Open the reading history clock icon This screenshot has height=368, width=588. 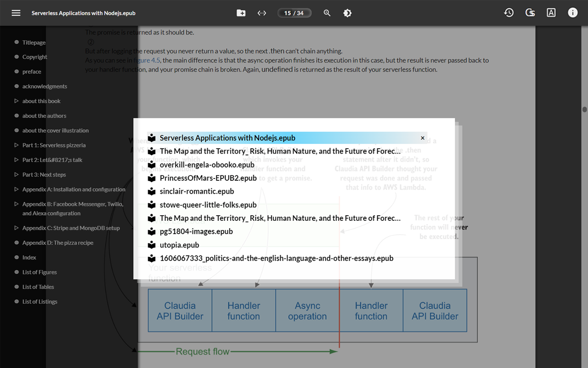coord(509,13)
